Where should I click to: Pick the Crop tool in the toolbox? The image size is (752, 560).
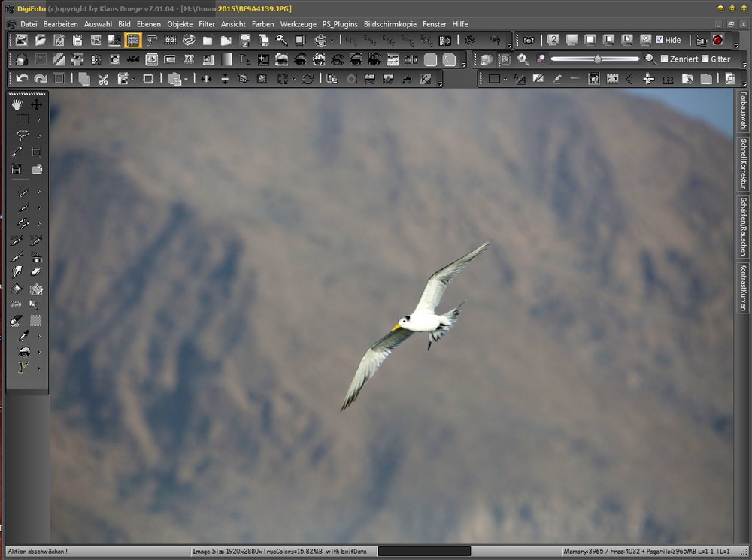pyautogui.click(x=36, y=152)
